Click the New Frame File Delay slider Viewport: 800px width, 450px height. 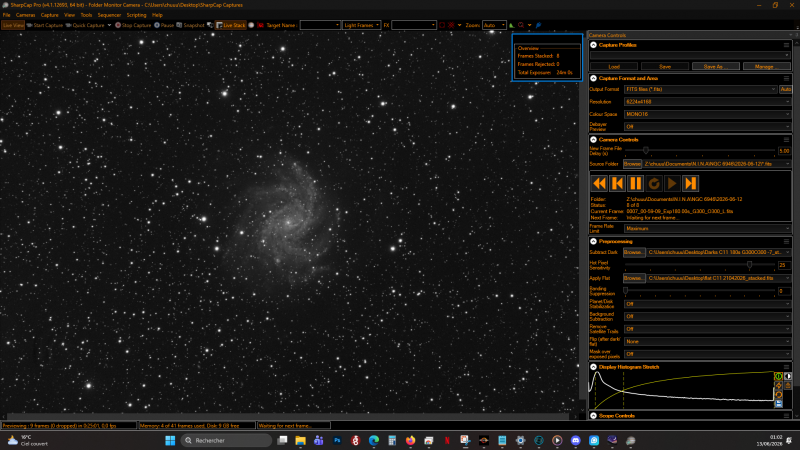(x=700, y=151)
